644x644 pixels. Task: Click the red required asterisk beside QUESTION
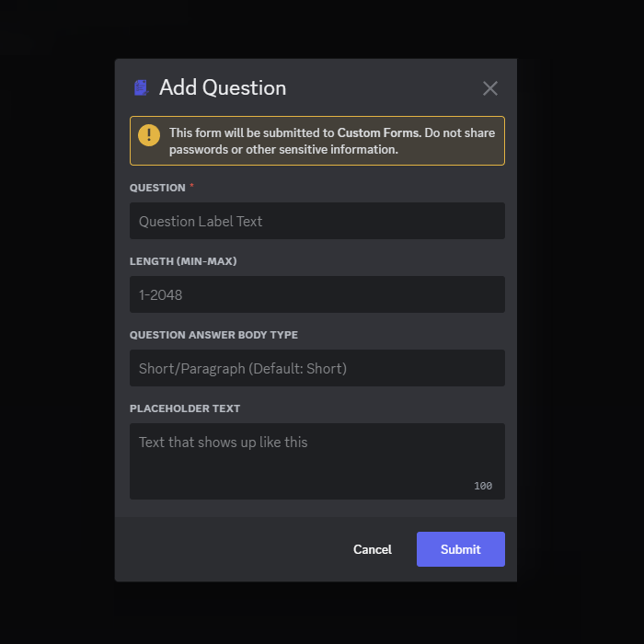point(192,187)
